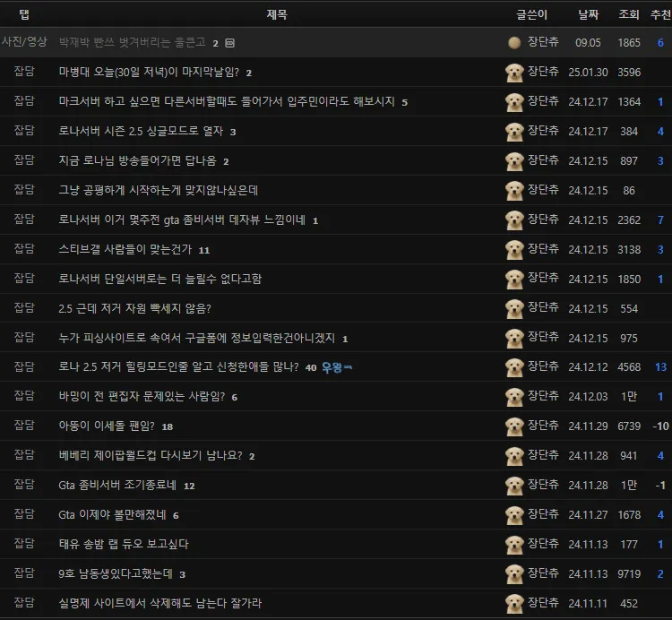Open post 지금 로나님 방송들어가면 답나옴
Image resolution: width=672 pixels, height=620 pixels.
138,160
